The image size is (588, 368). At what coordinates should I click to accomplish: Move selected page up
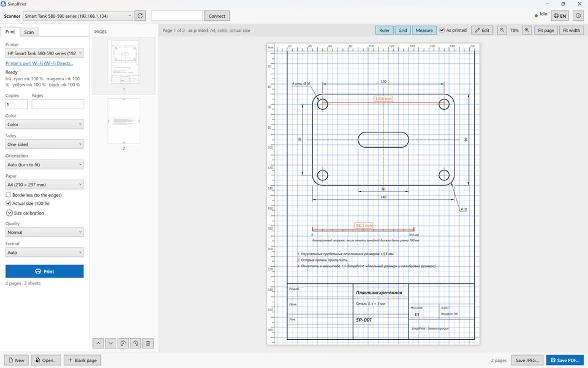98,343
